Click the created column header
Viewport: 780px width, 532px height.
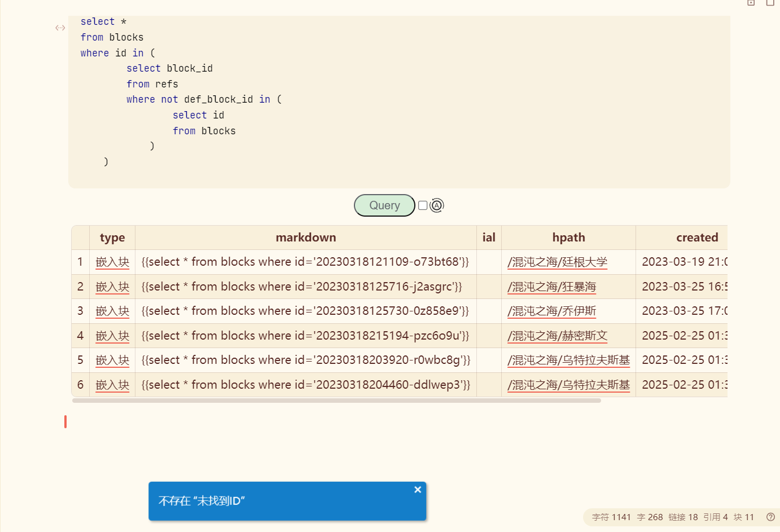[x=696, y=238]
